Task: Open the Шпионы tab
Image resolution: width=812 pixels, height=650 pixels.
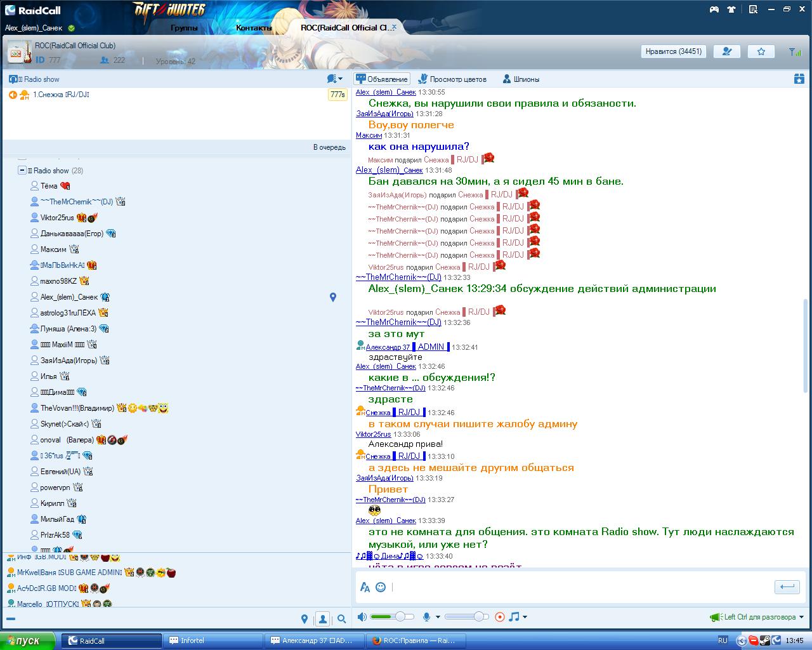Action: click(521, 79)
